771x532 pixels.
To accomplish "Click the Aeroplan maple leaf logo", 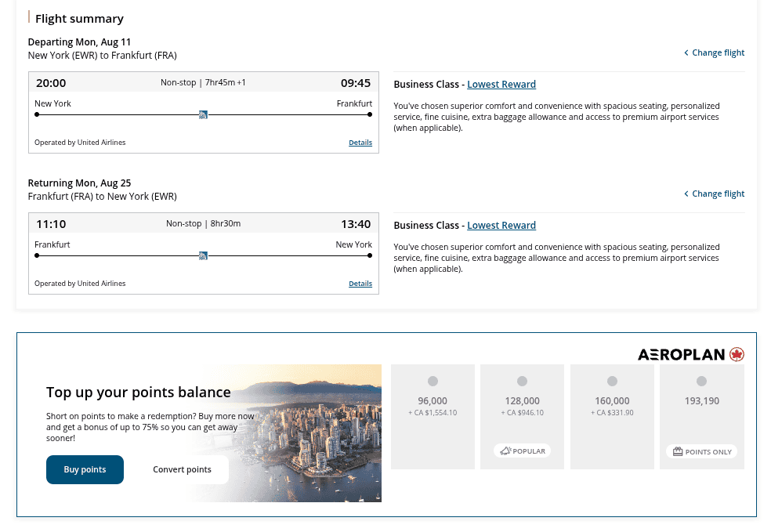I will click(736, 355).
